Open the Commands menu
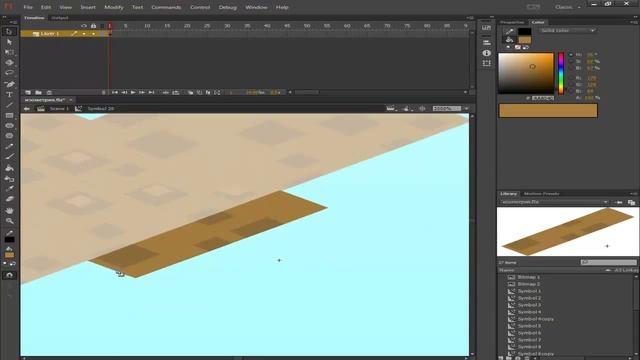Image resolution: width=640 pixels, height=360 pixels. pyautogui.click(x=166, y=7)
